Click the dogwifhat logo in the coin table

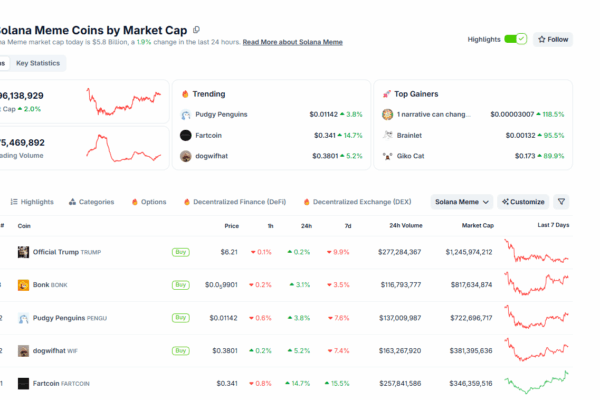[23, 351]
